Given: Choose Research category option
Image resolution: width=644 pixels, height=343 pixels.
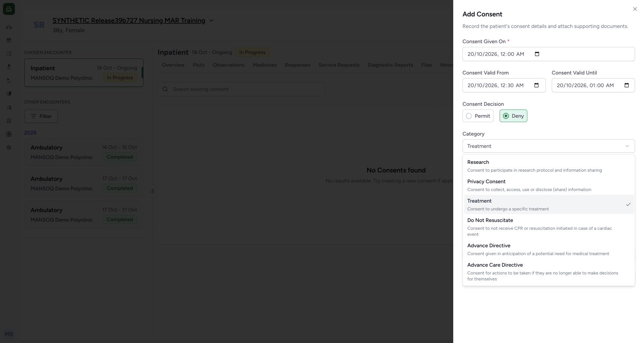Looking at the screenshot, I should coord(549,166).
